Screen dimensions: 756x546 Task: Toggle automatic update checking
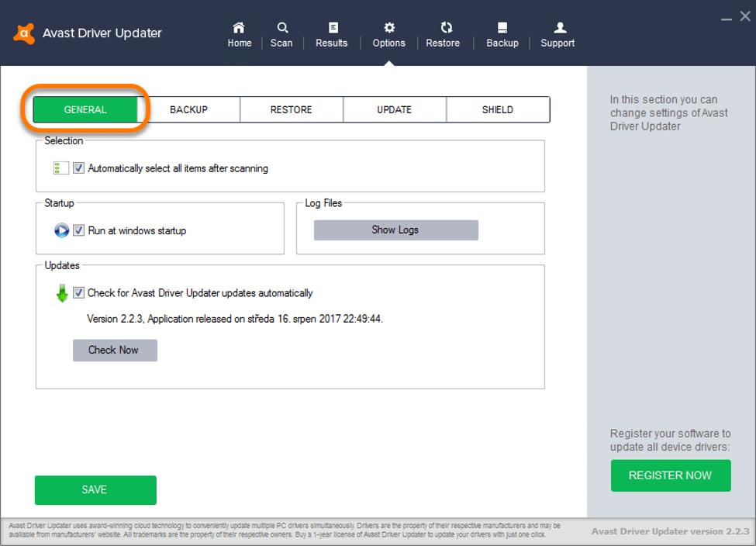78,292
